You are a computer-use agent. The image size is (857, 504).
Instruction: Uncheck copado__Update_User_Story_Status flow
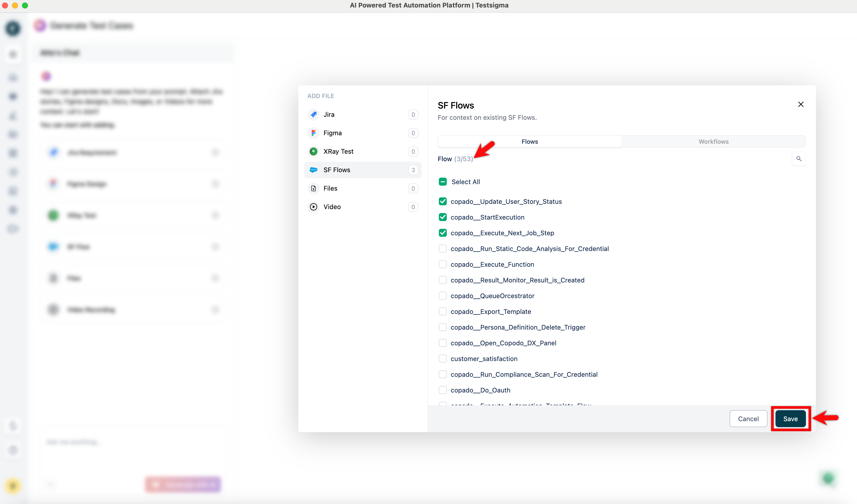pos(442,202)
